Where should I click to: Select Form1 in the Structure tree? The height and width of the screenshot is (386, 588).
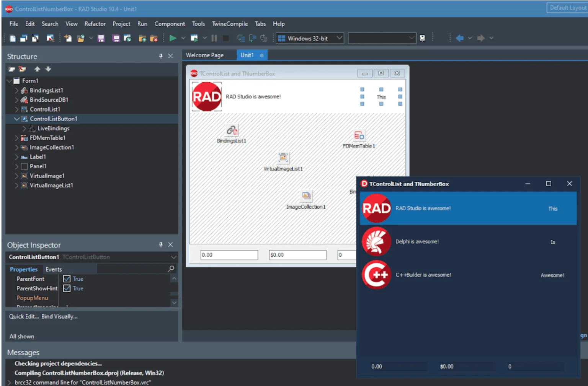click(30, 81)
